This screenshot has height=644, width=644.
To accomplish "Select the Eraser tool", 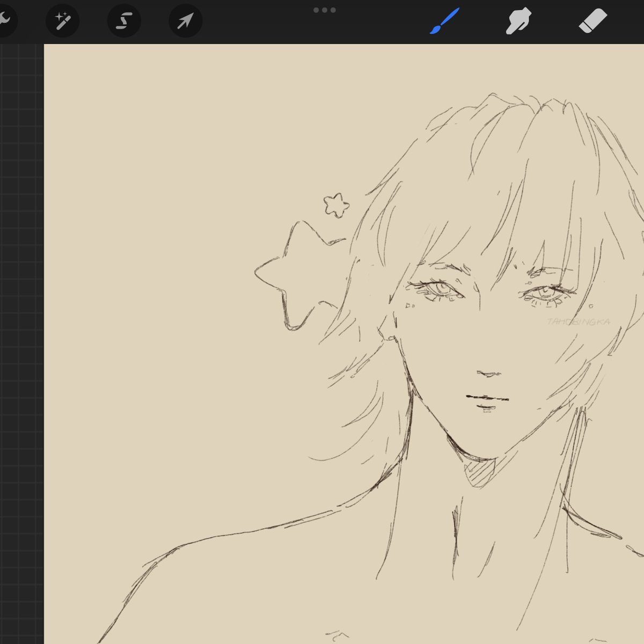I will [593, 21].
